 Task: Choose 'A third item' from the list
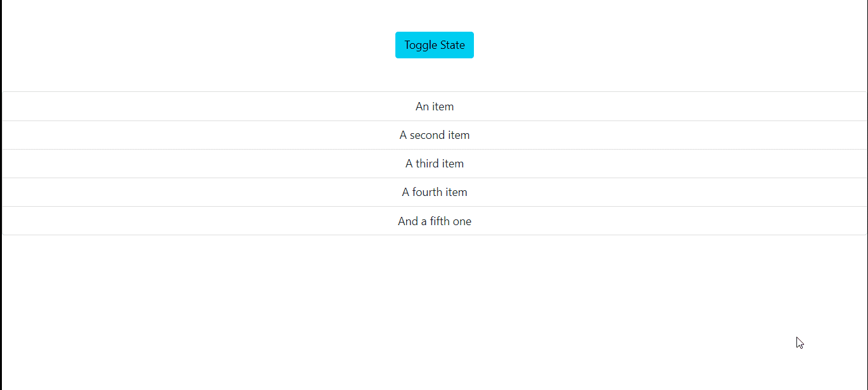tap(434, 163)
